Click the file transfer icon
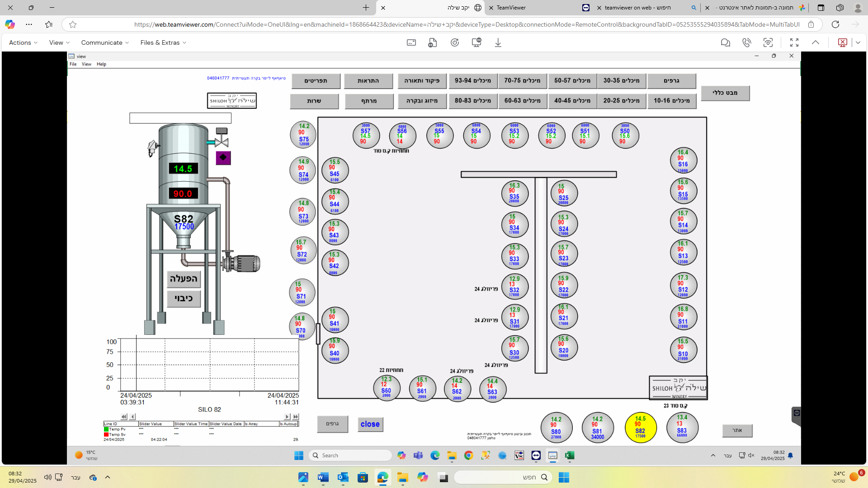 coord(432,42)
